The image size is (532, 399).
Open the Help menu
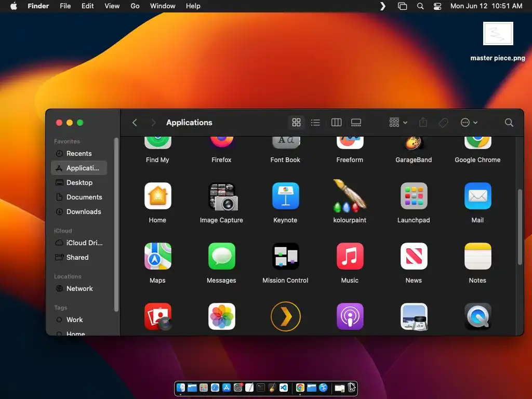[193, 6]
